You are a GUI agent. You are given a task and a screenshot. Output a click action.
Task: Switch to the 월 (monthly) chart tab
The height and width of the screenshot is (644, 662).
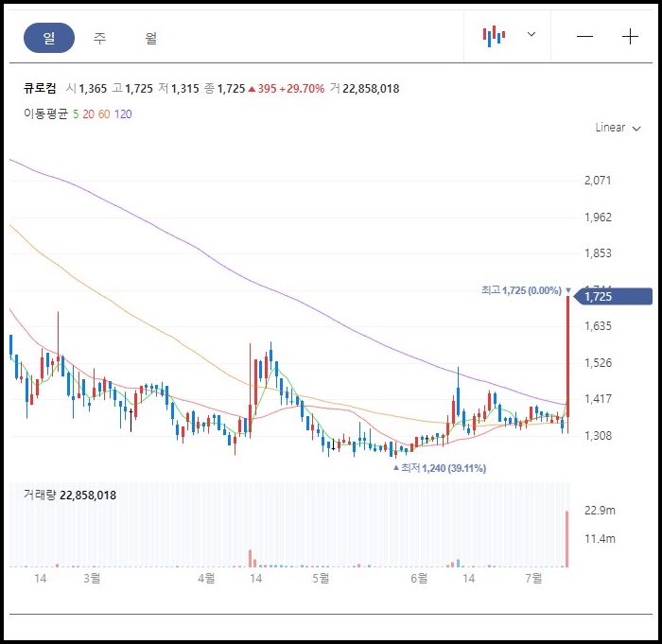[x=150, y=38]
